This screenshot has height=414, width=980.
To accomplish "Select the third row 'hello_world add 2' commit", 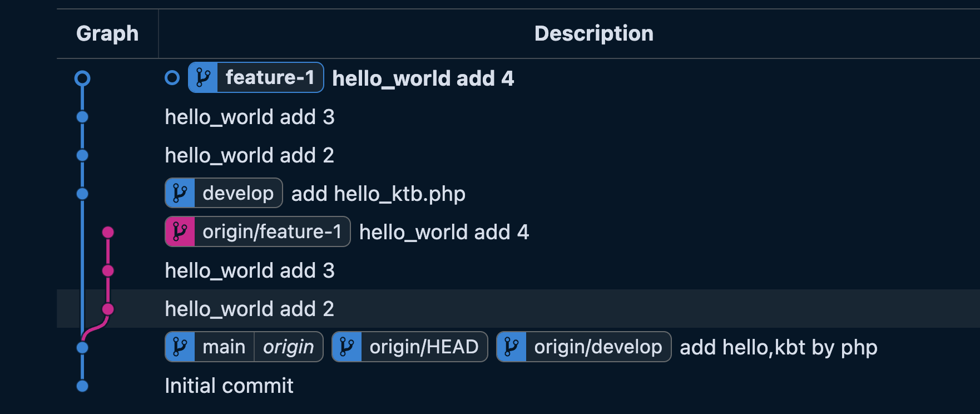I will click(250, 155).
